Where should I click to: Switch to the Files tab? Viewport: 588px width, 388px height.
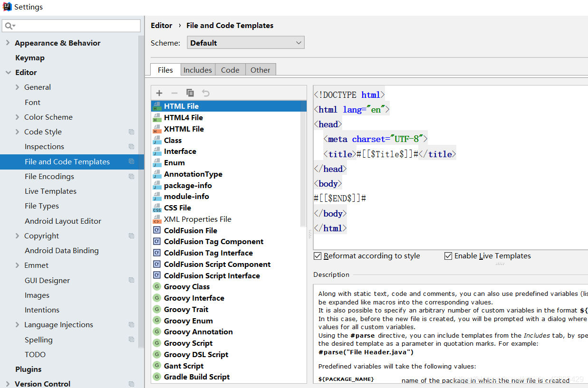click(165, 70)
